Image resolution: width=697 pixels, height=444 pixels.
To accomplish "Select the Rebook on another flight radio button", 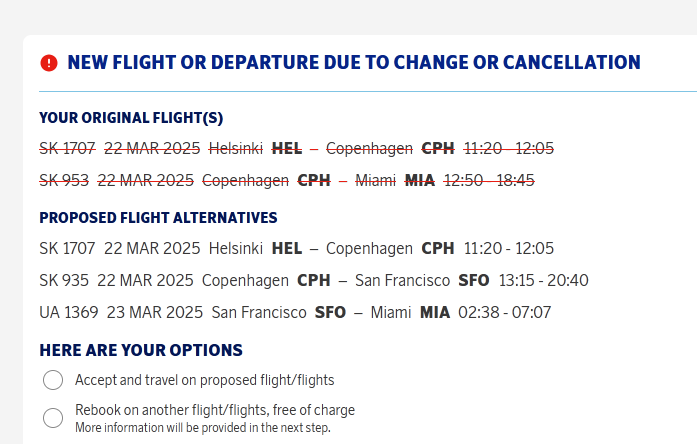I will tap(53, 418).
